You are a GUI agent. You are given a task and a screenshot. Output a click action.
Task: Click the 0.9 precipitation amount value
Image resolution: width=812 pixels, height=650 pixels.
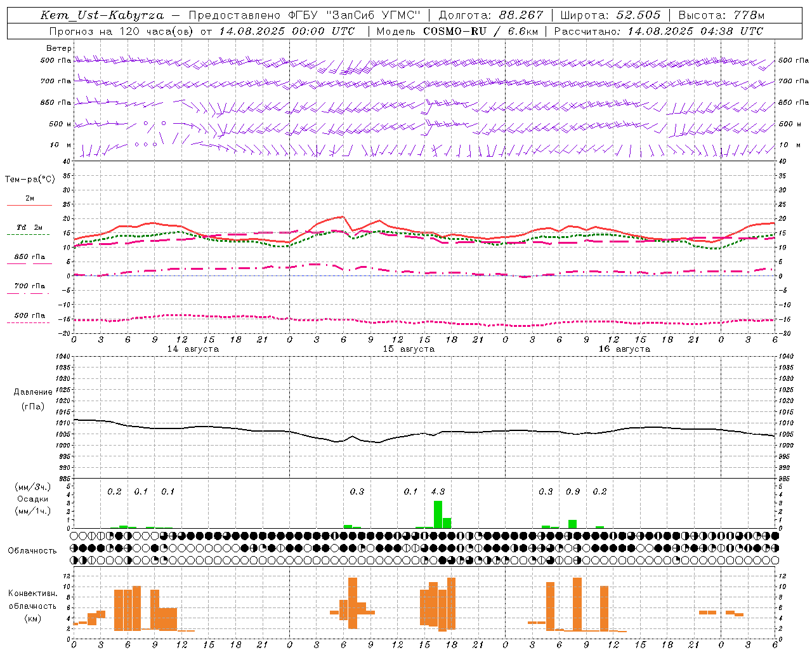573,491
